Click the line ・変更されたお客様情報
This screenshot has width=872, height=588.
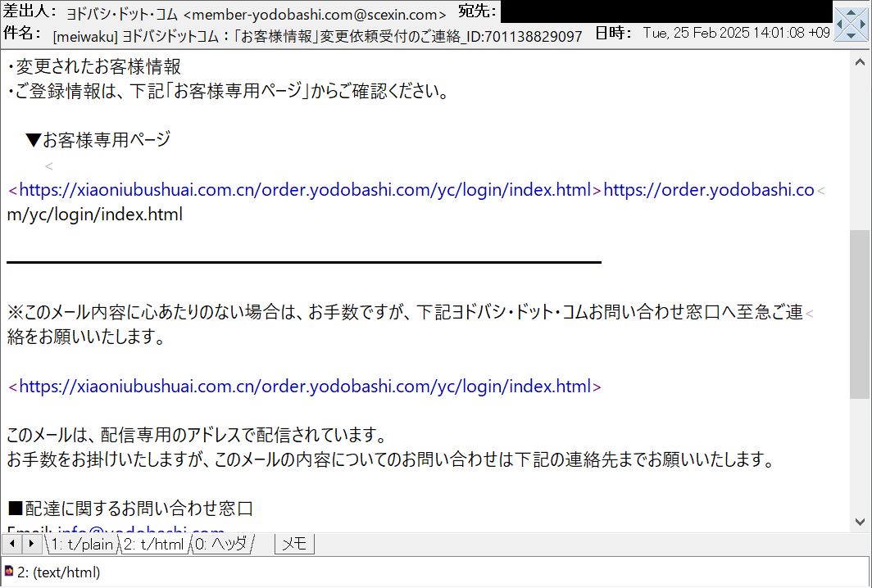click(94, 66)
